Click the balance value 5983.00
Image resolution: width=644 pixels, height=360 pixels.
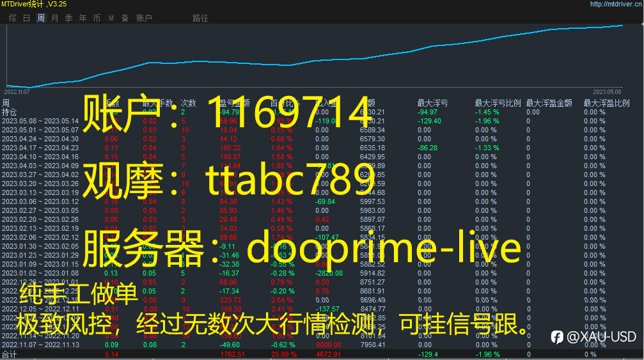pos(372,210)
